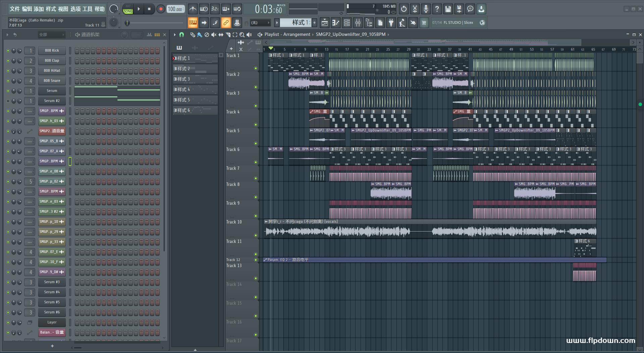The image size is (644, 353).
Task: Click the plus button next to pattern selector
Action: click(314, 22)
